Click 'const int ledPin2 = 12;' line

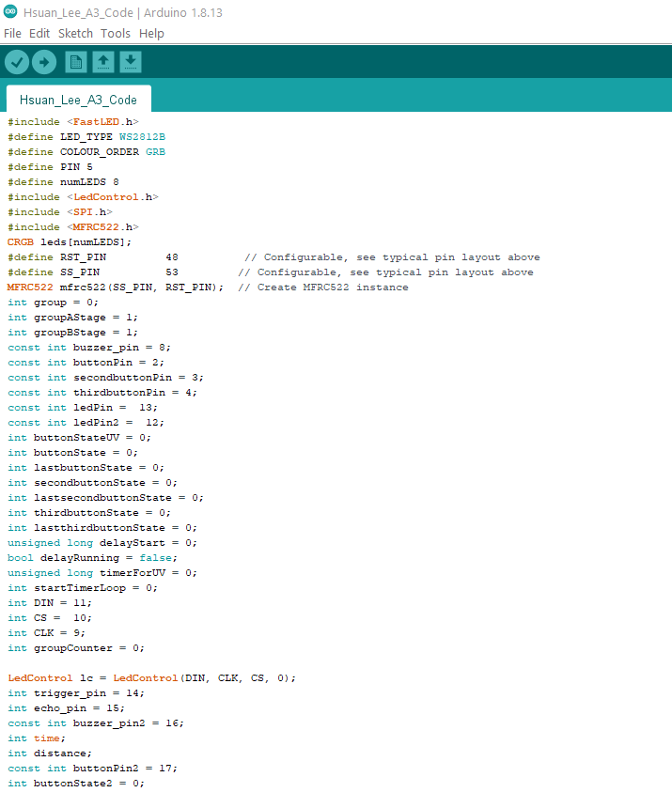click(86, 423)
